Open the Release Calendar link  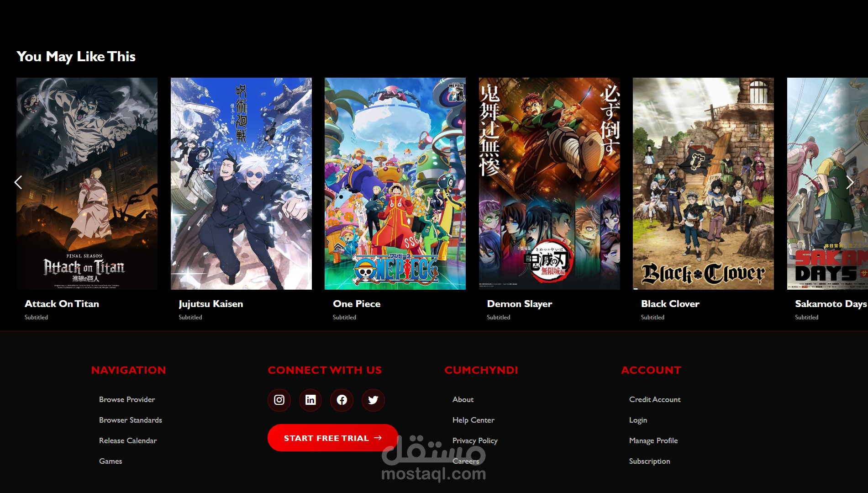point(128,440)
